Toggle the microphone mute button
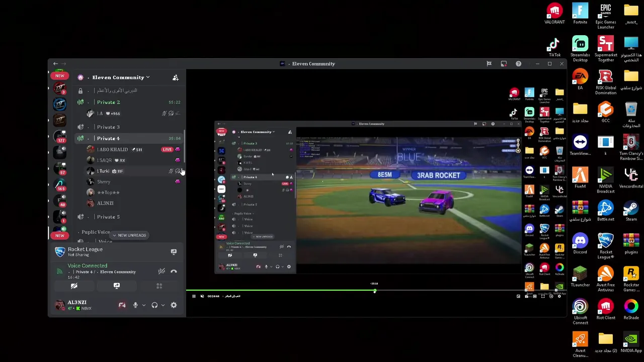 click(x=135, y=305)
